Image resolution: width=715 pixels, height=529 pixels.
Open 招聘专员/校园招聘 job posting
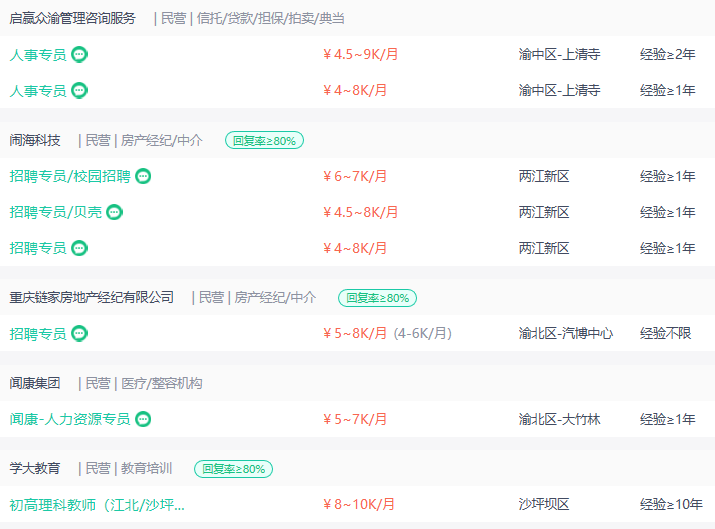(70, 176)
